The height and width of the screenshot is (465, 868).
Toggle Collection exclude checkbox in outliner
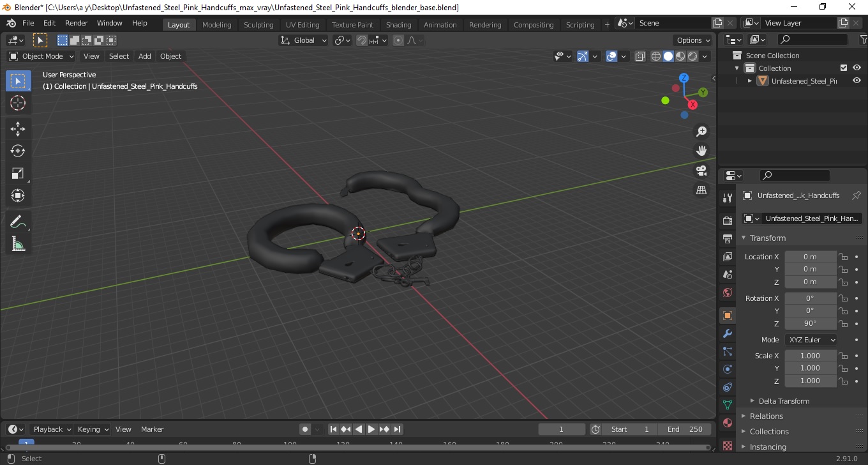pyautogui.click(x=844, y=68)
